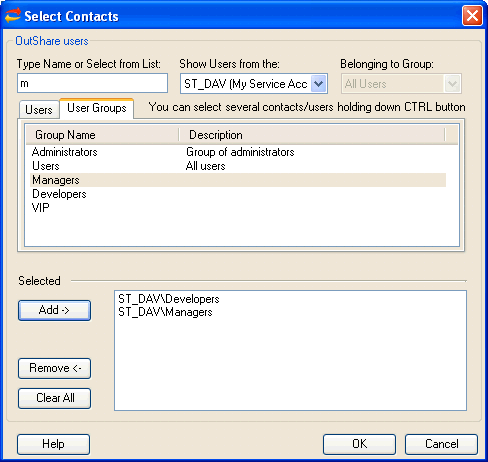This screenshot has height=462, width=488.
Task: Cancel the contact selection
Action: (441, 444)
